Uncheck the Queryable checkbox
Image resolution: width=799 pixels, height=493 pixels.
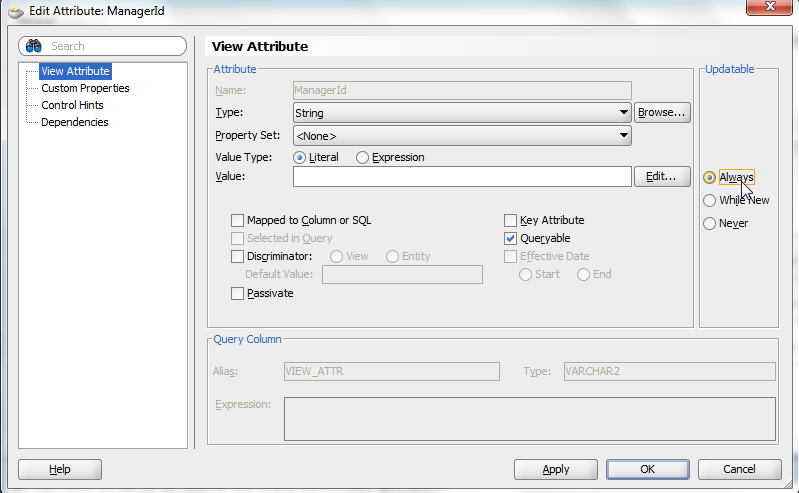coord(510,238)
